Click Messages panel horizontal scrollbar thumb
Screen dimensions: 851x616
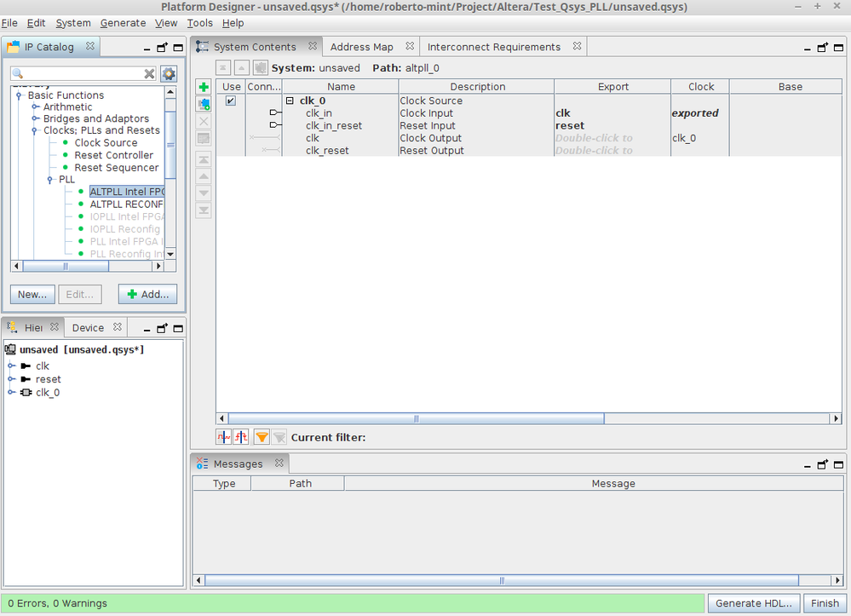pos(502,580)
